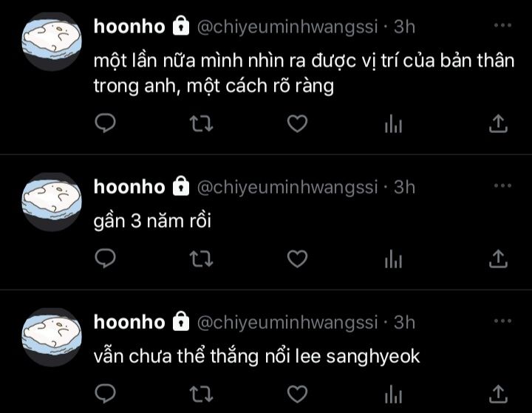Reply to the "gần 3 năm rồi" tweet
Viewport: 532px width, 413px height.
point(105,259)
